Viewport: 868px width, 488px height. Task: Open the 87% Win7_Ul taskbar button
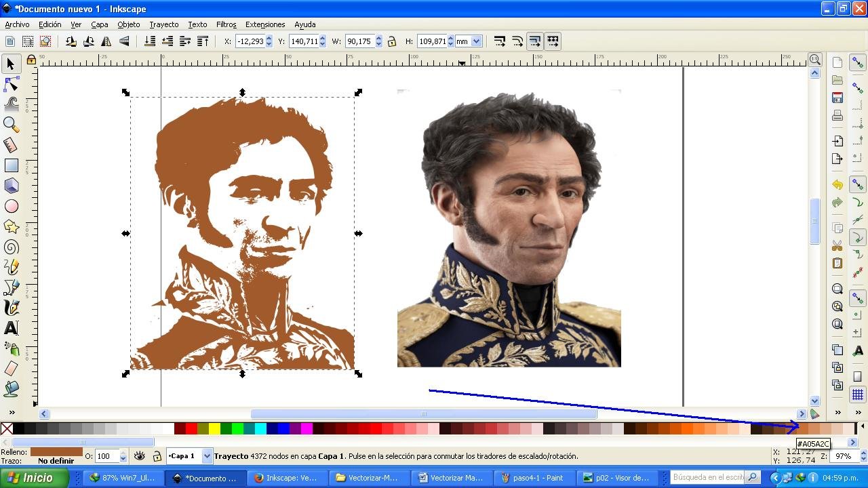click(x=124, y=478)
